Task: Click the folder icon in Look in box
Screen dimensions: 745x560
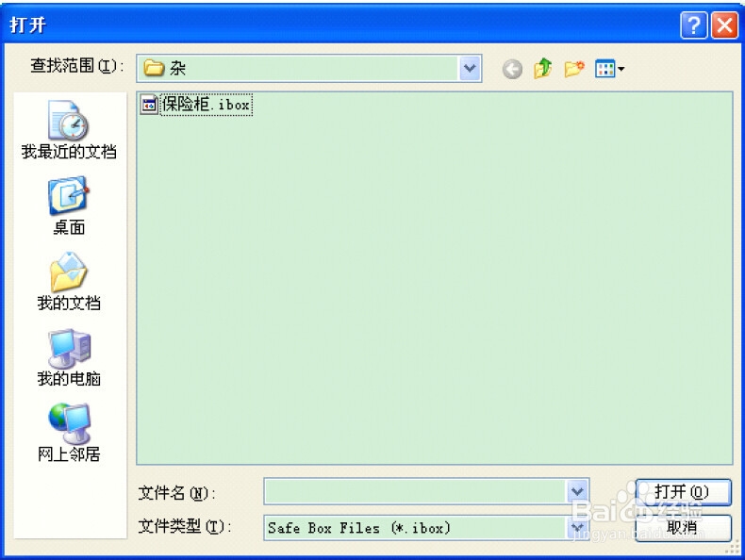Action: pyautogui.click(x=154, y=69)
